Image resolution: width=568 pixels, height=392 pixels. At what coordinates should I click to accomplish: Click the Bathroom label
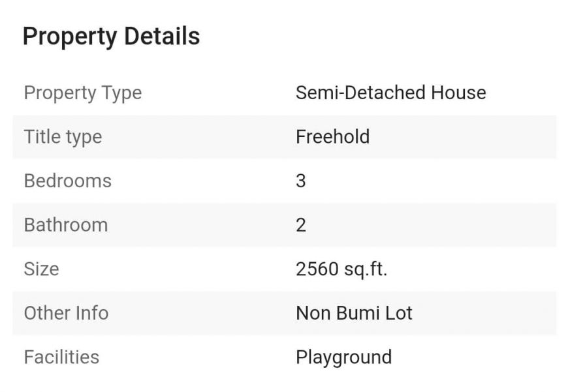pyautogui.click(x=65, y=225)
